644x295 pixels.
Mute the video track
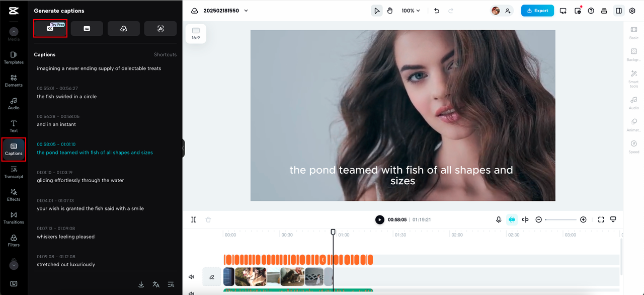191,277
